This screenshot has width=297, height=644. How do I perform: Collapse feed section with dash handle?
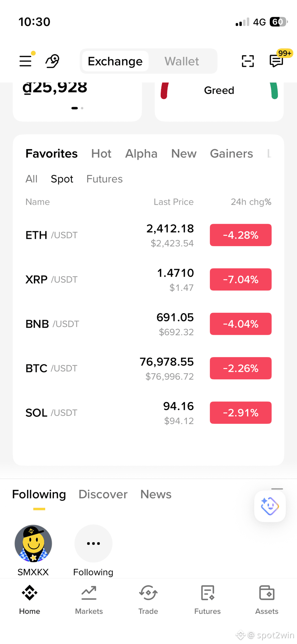click(277, 489)
